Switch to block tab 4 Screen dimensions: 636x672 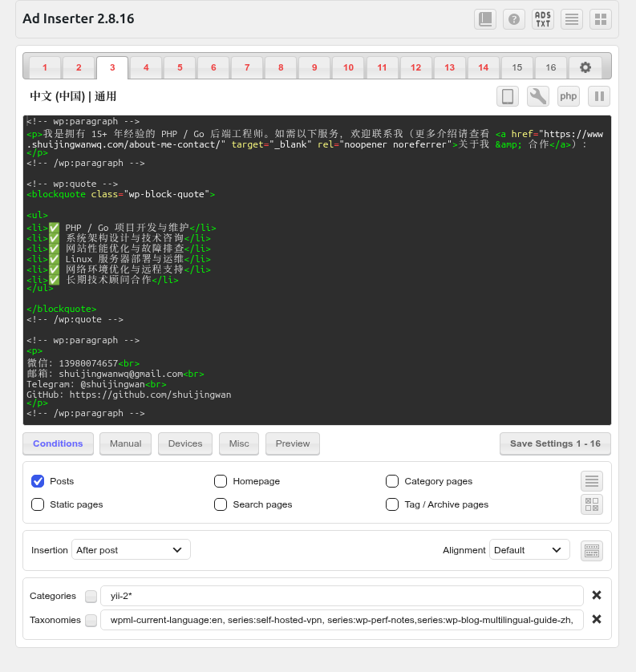[146, 67]
